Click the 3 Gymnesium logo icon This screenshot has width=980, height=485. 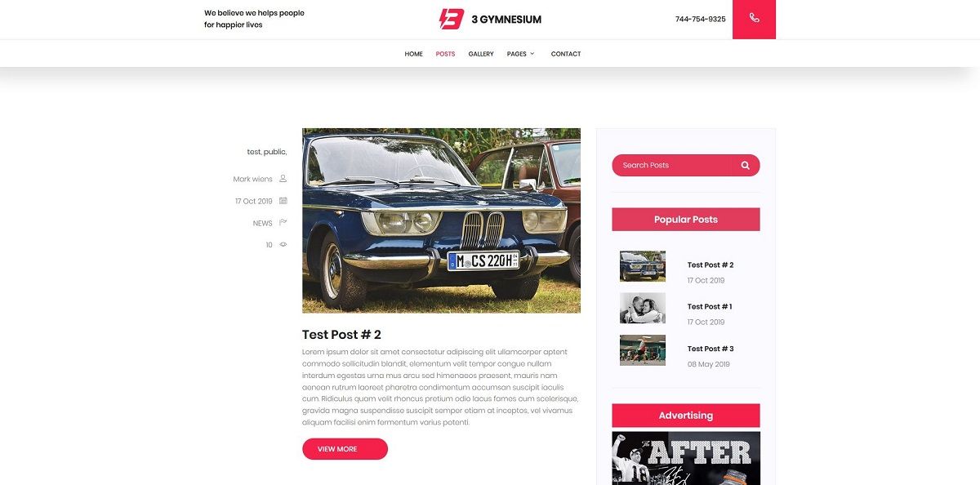click(x=452, y=19)
